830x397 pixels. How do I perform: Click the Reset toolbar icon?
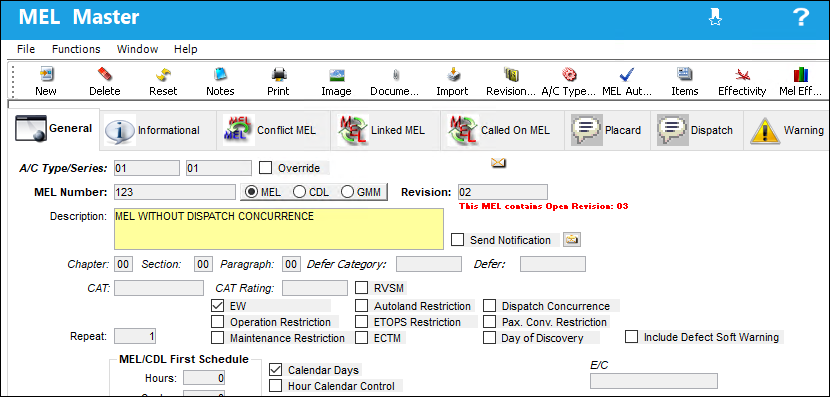click(x=163, y=74)
